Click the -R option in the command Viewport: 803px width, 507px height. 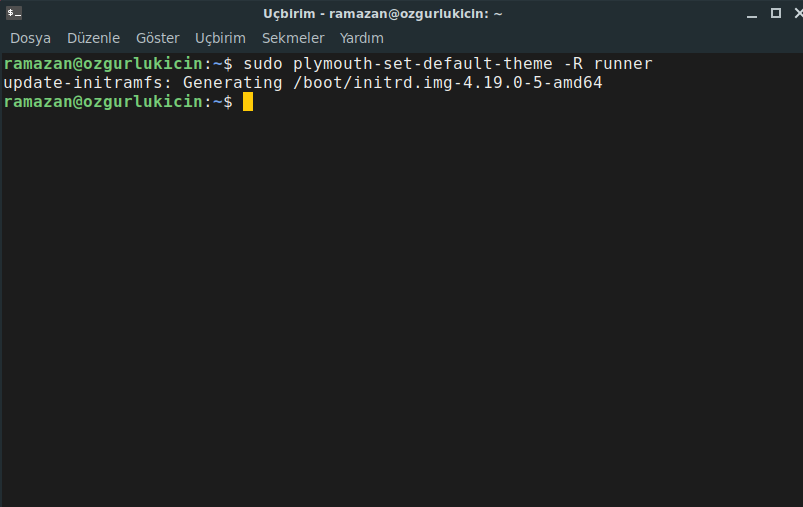pyautogui.click(x=573, y=64)
